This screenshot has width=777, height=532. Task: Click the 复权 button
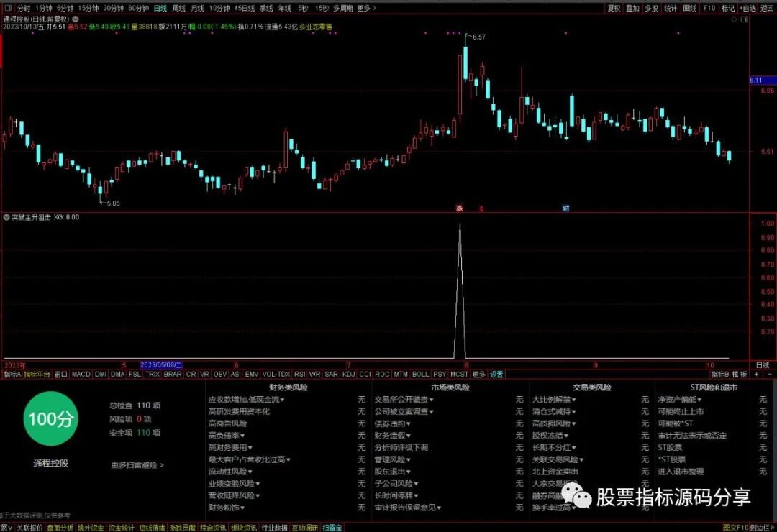pyautogui.click(x=614, y=9)
